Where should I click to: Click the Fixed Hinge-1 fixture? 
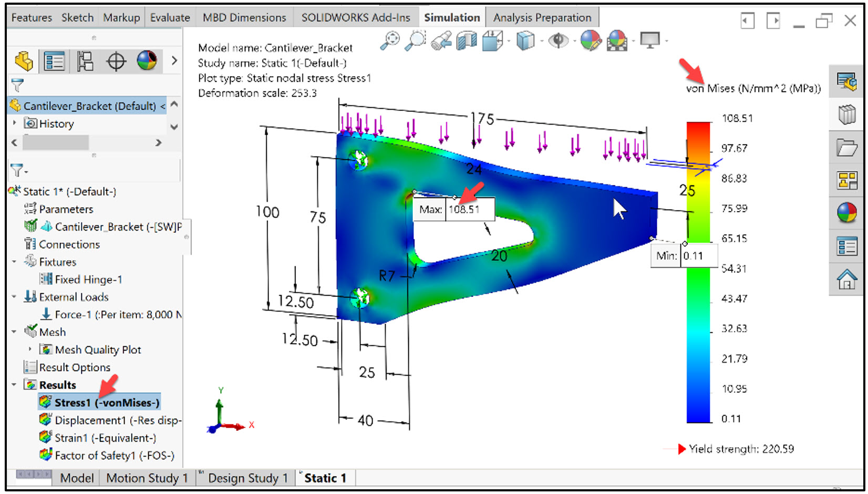pos(87,279)
